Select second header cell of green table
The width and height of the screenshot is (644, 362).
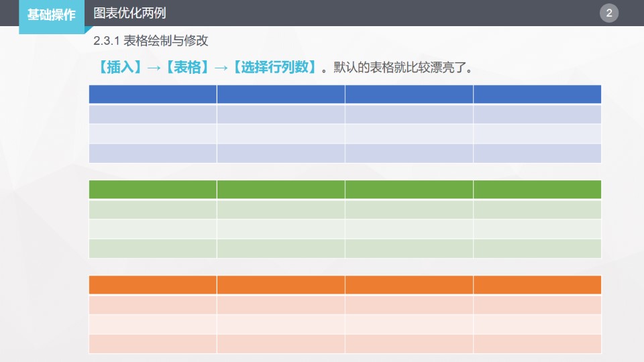[x=280, y=190]
